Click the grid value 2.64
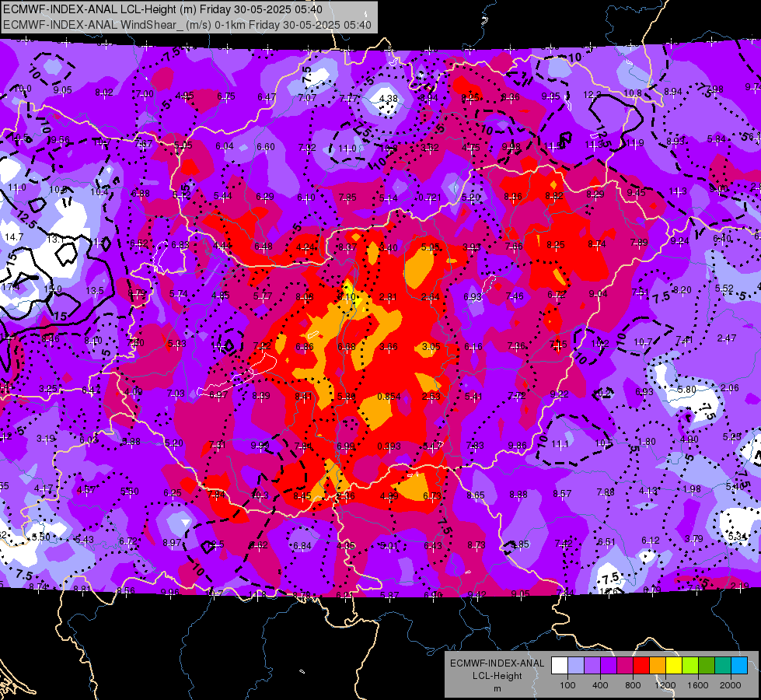761x700 pixels. pyautogui.click(x=430, y=297)
